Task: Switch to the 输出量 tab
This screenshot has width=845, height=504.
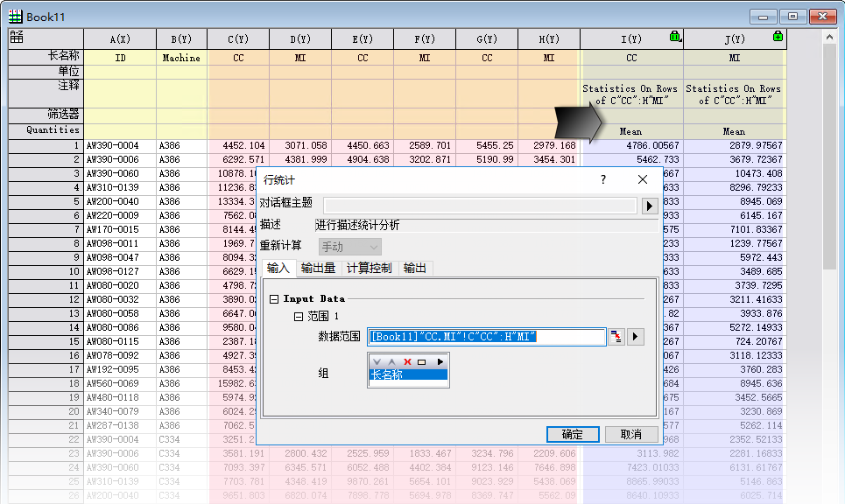Action: [318, 269]
